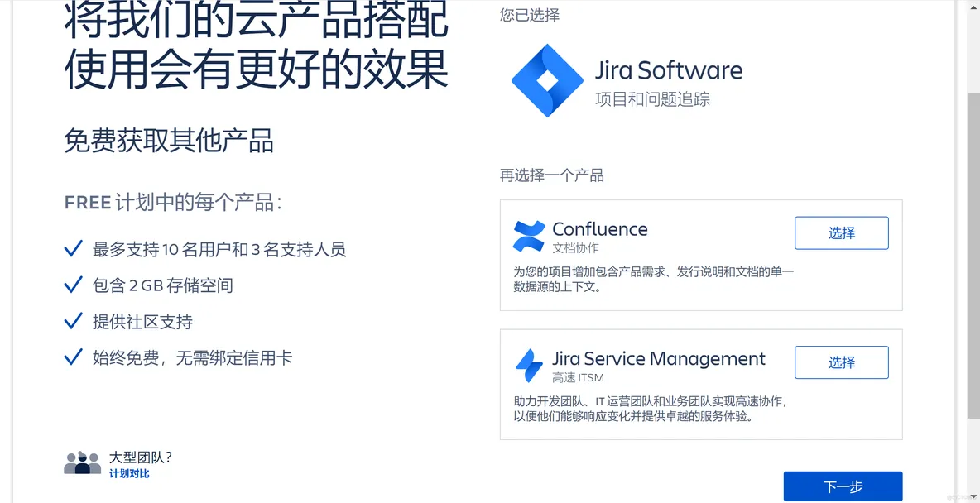Click the Jira Service Management name
Screen dimensions: 980x503
[x=659, y=359]
